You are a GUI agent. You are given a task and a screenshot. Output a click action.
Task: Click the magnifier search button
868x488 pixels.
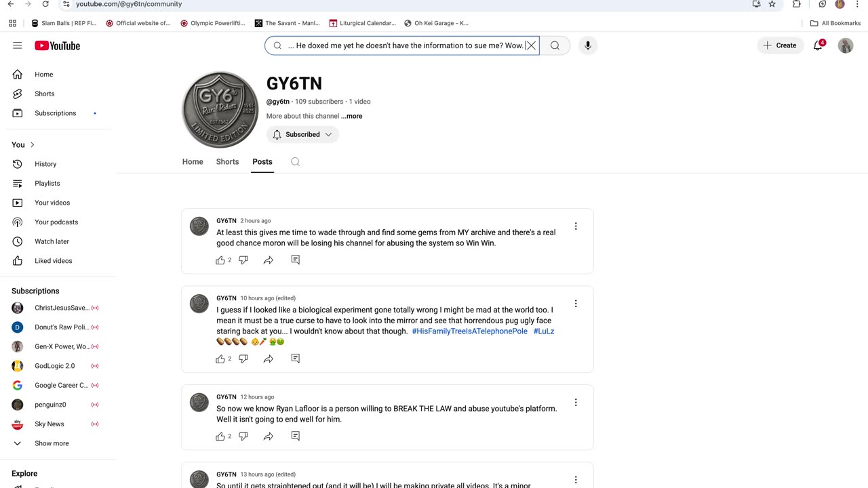tap(555, 45)
